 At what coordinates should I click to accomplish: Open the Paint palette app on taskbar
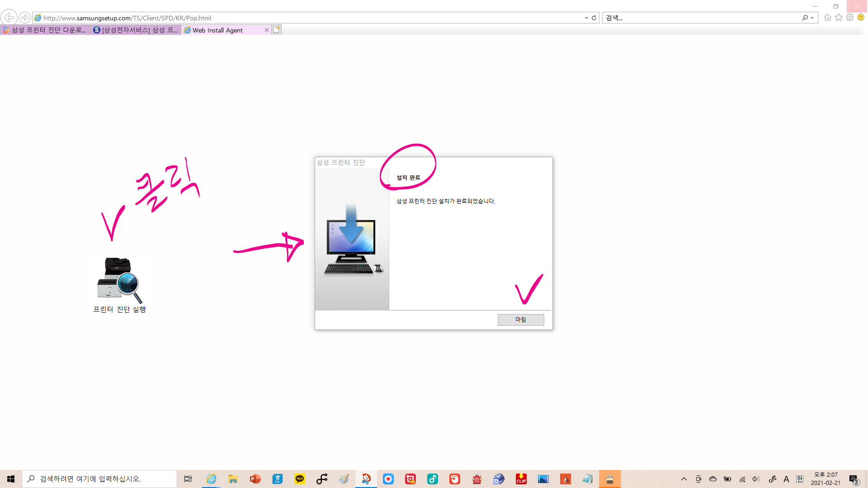click(344, 479)
